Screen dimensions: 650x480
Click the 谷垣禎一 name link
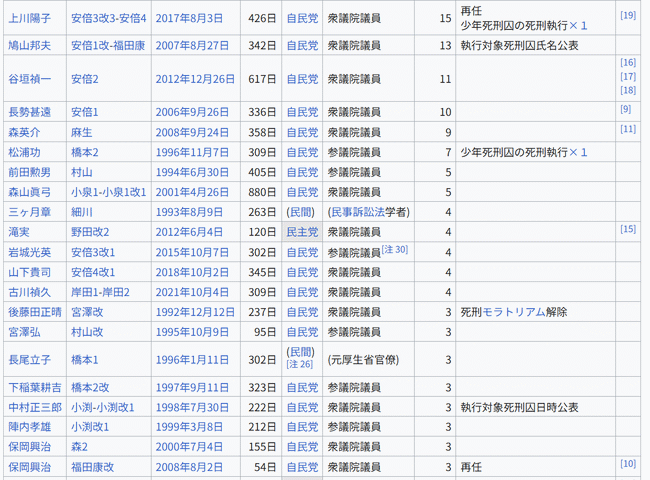tap(29, 79)
